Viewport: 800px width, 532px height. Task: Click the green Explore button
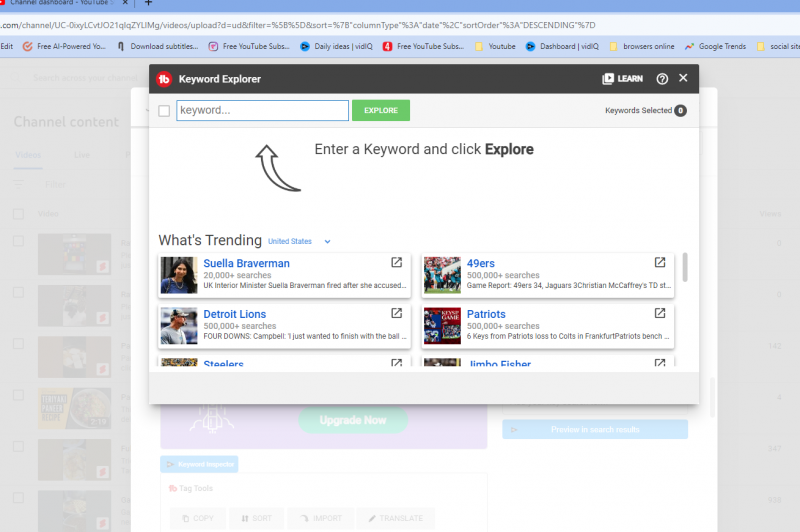click(x=380, y=111)
